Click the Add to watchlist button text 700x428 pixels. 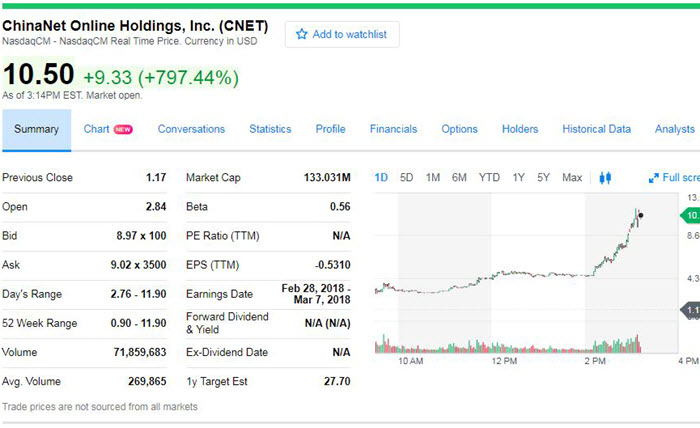tap(350, 34)
